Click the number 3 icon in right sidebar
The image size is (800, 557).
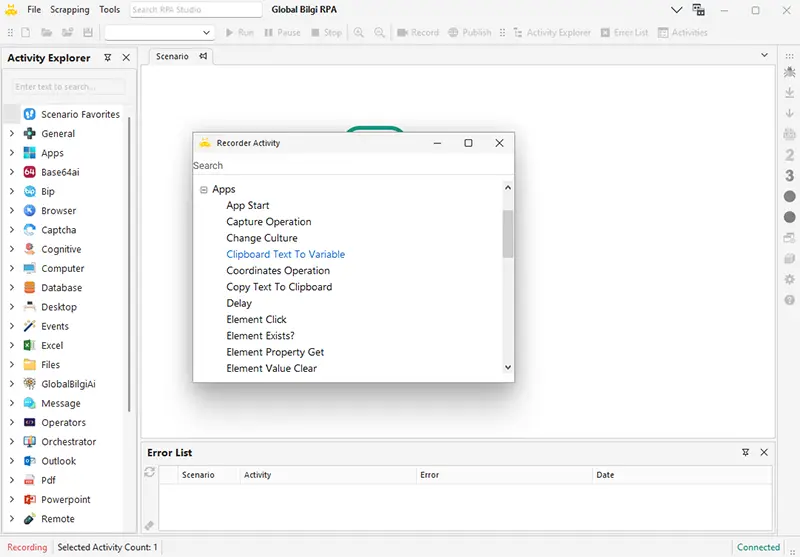pyautogui.click(x=789, y=175)
